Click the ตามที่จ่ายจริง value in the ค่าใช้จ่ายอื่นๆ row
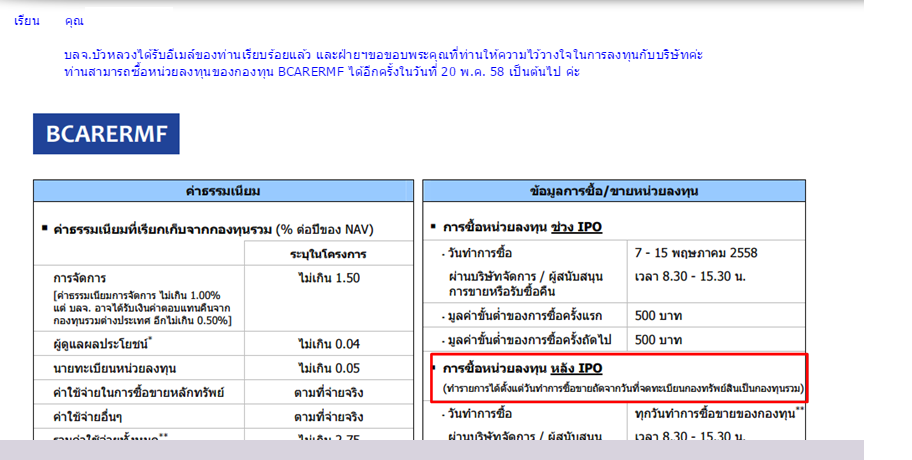The height and width of the screenshot is (460, 912). tap(329, 417)
